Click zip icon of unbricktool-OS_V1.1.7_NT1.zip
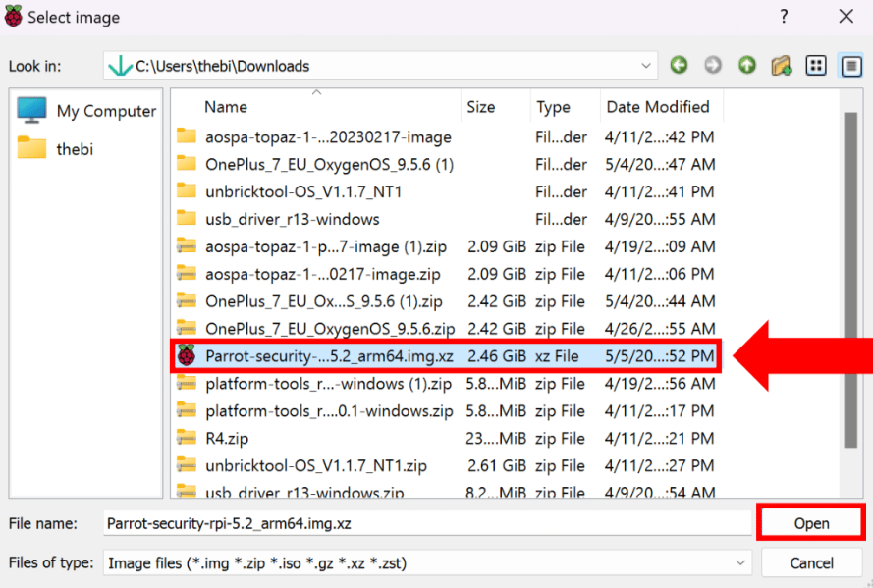The image size is (873, 588). click(x=187, y=465)
